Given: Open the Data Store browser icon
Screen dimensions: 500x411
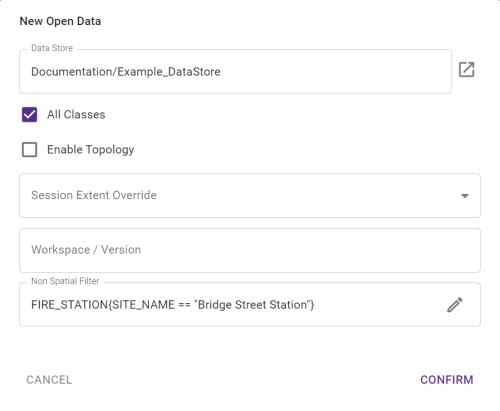Looking at the screenshot, I should click(x=466, y=70).
